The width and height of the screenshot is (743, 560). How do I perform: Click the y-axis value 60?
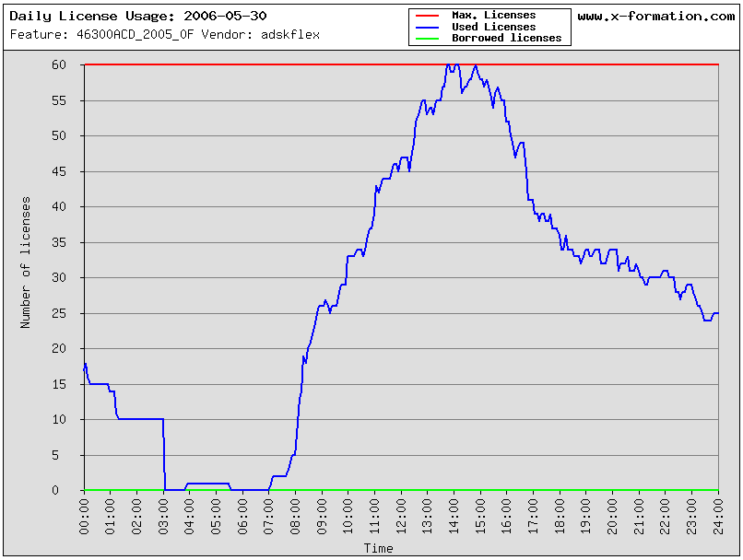59,64
